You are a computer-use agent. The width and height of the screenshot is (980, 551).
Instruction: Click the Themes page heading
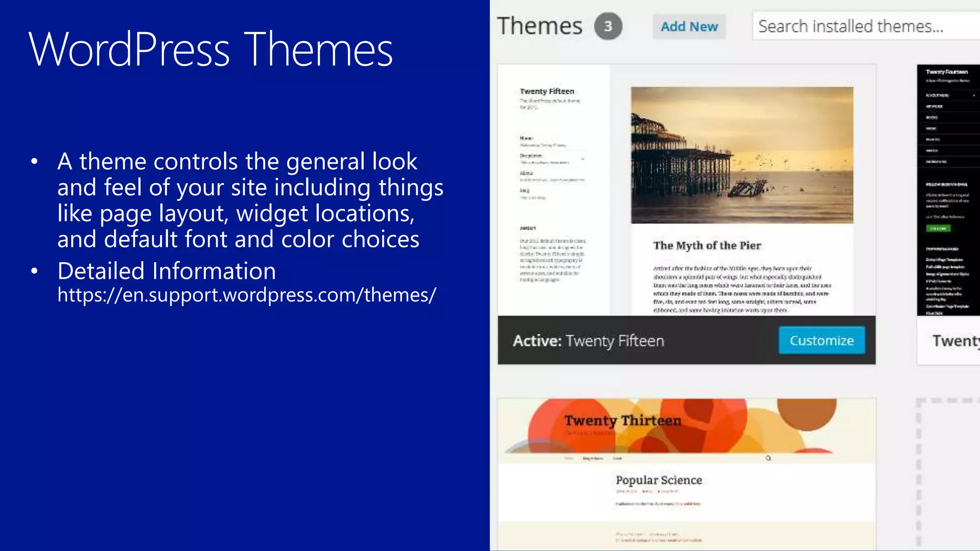click(x=539, y=26)
